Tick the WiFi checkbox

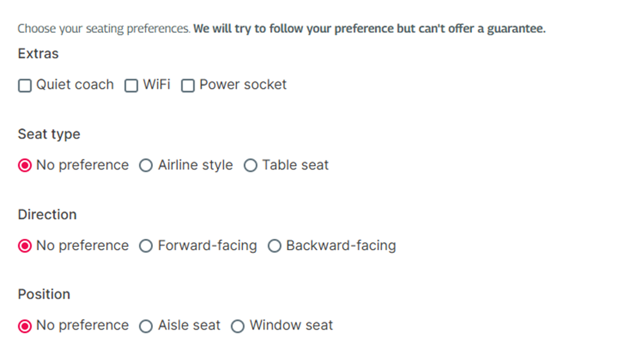[131, 85]
